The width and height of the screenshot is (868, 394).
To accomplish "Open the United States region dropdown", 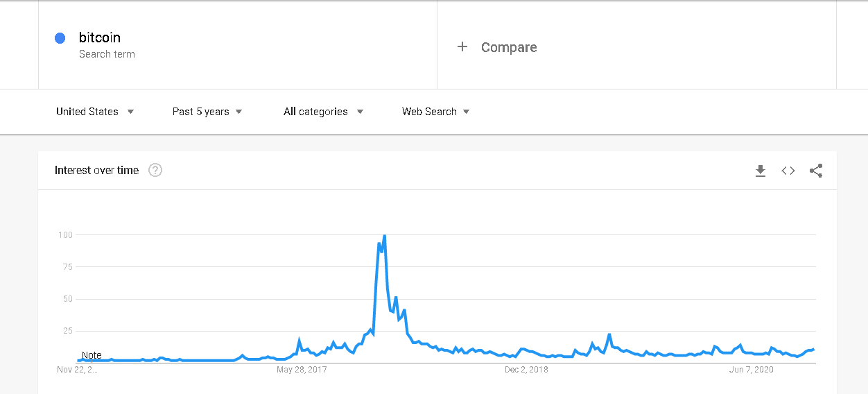I will pyautogui.click(x=95, y=112).
